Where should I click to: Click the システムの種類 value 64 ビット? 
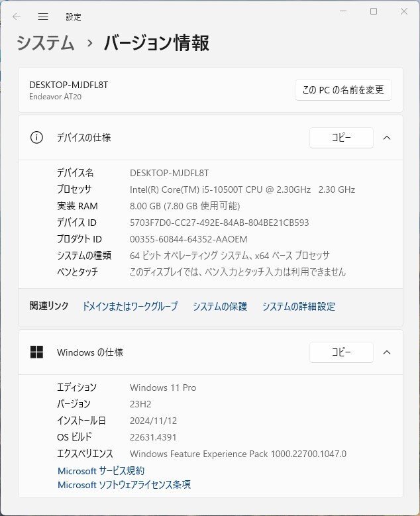point(230,256)
